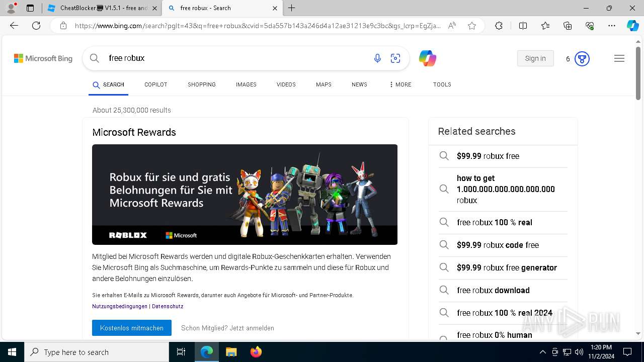View site information padlock icon
The height and width of the screenshot is (362, 644).
[x=63, y=26]
